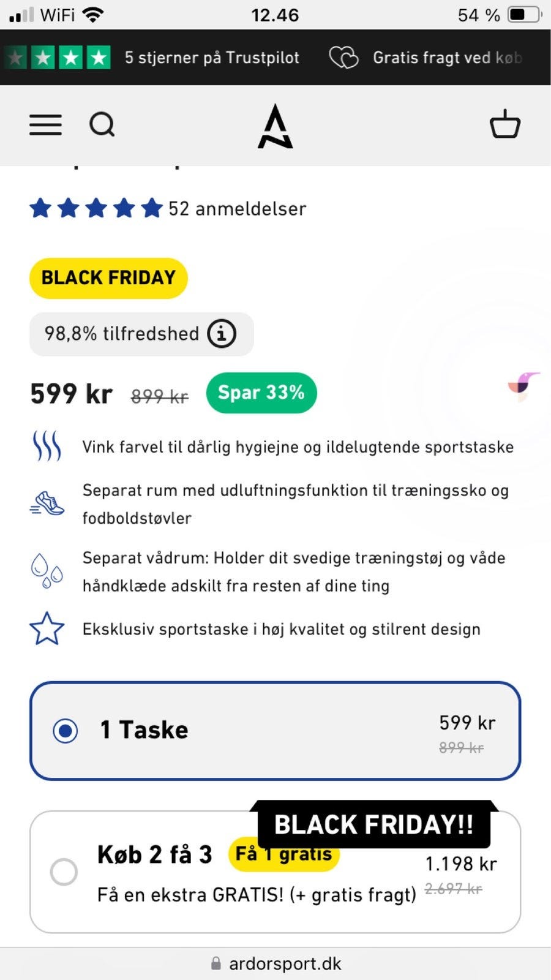Select the 1 Taske radio option
Image resolution: width=551 pixels, height=980 pixels.
[x=66, y=730]
